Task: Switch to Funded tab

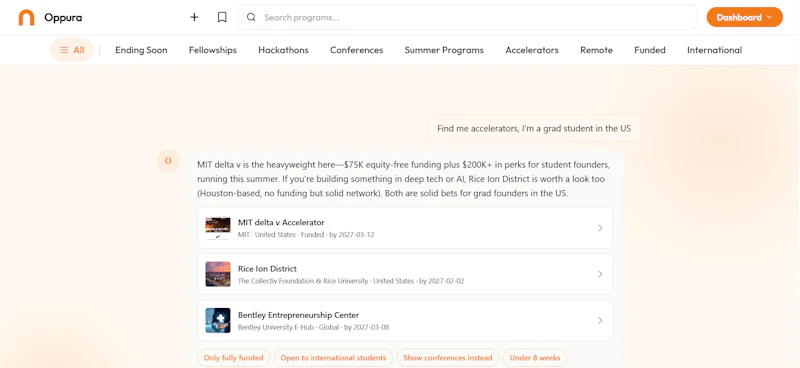Action: [x=650, y=50]
